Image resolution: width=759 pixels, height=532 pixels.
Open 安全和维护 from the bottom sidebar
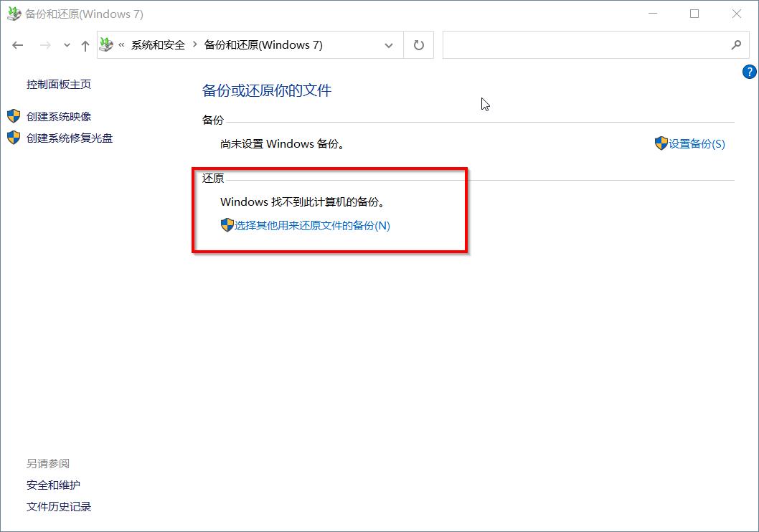[x=53, y=485]
